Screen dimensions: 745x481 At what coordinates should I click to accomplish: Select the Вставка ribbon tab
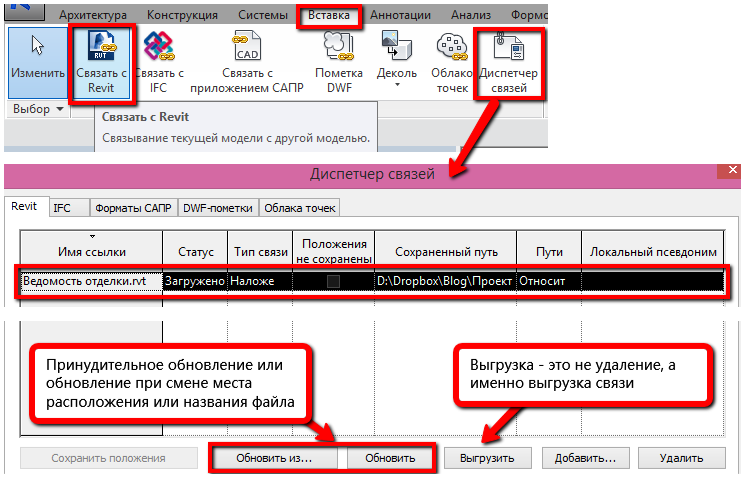[328, 15]
